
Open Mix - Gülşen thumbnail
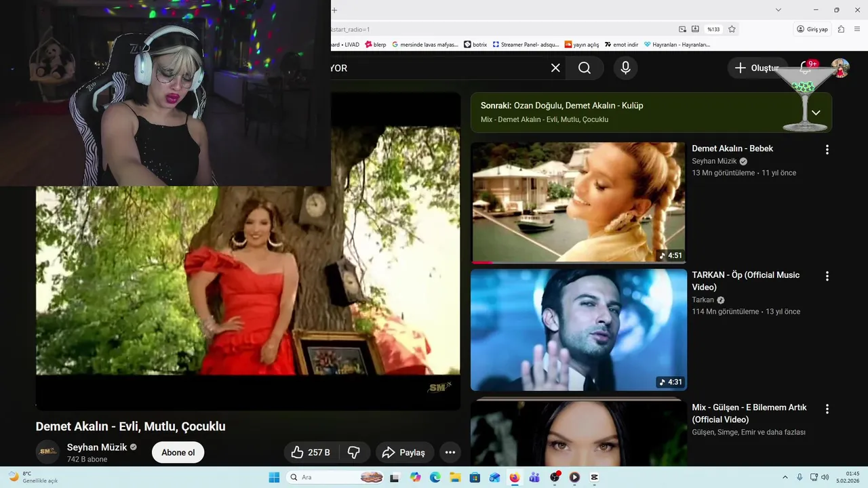tap(578, 432)
